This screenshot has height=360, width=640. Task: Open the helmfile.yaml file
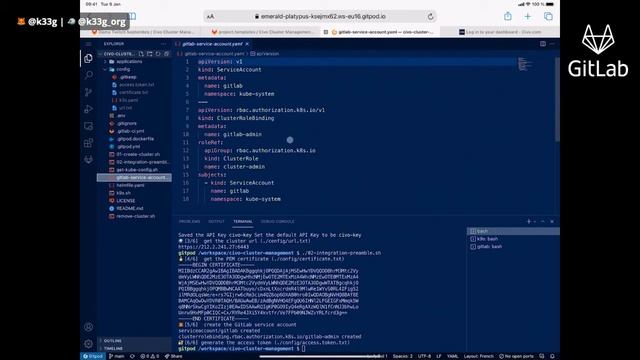point(130,185)
